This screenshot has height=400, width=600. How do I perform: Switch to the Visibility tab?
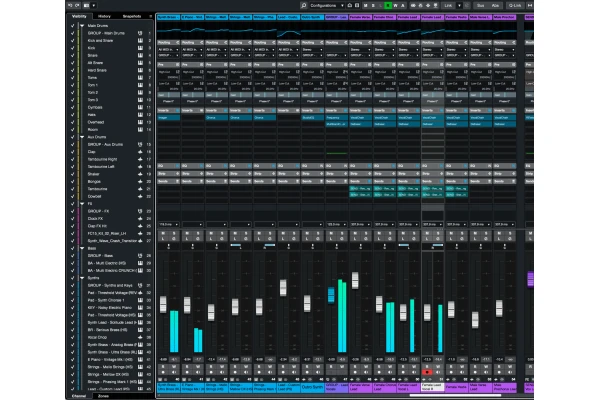79,16
